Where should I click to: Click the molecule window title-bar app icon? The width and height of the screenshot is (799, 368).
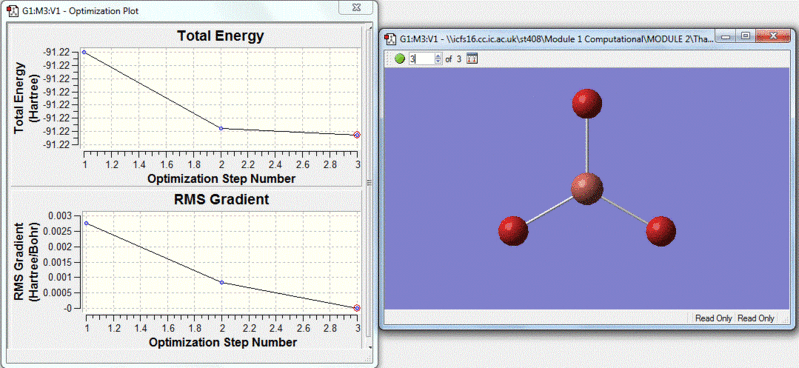click(390, 38)
